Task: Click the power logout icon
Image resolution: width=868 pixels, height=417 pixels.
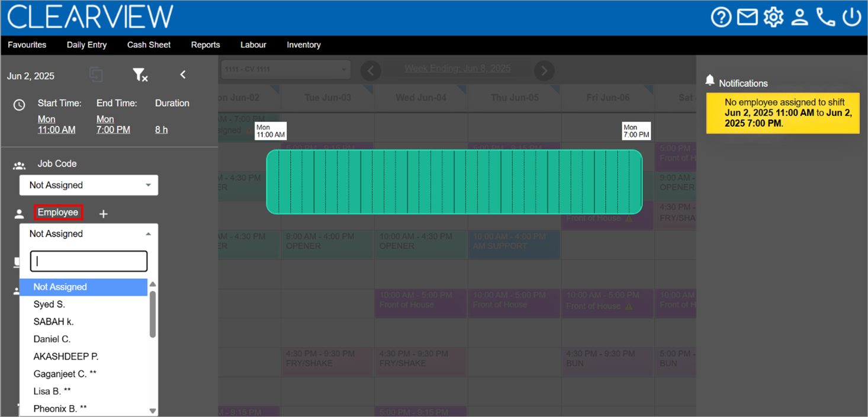Action: click(x=851, y=17)
